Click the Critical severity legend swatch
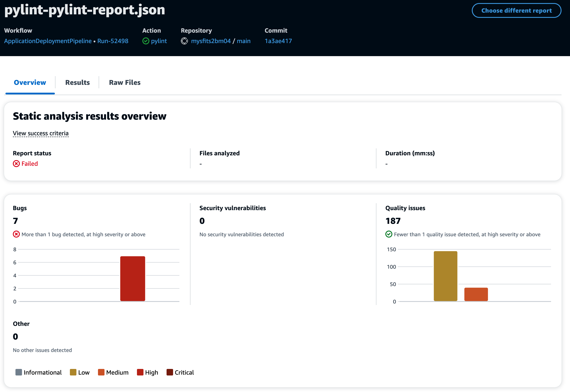The height and width of the screenshot is (392, 570). [x=170, y=372]
